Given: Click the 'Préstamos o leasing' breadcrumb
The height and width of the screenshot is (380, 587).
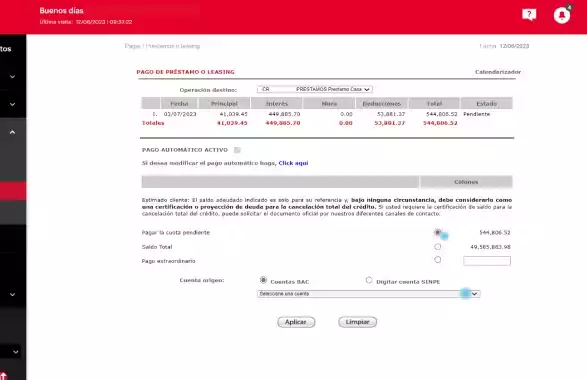Looking at the screenshot, I should click(x=174, y=46).
